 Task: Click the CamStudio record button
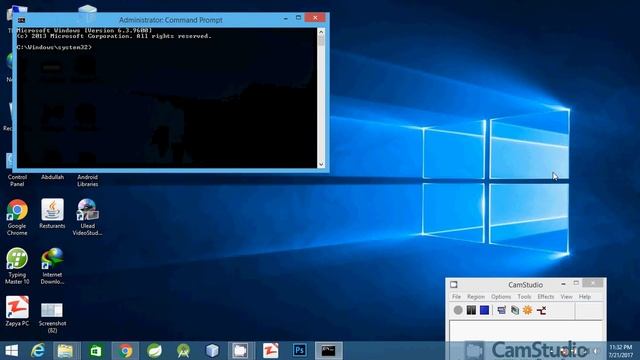coord(458,310)
